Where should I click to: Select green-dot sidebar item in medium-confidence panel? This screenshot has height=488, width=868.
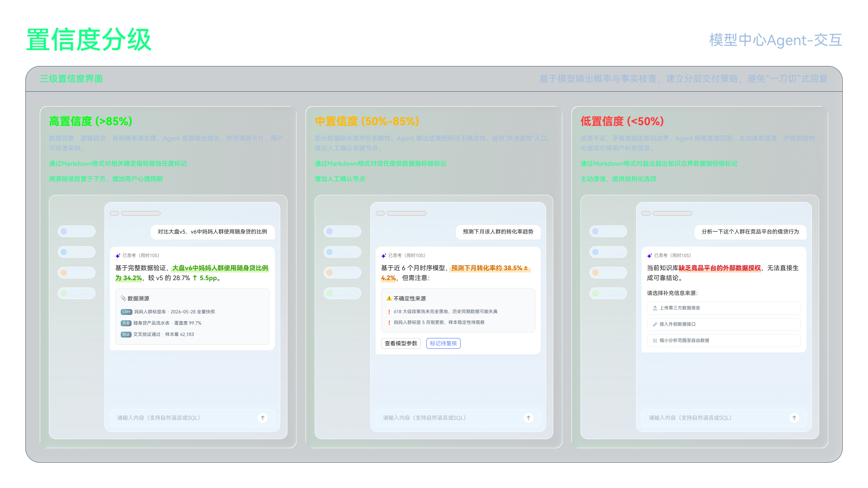tap(342, 293)
